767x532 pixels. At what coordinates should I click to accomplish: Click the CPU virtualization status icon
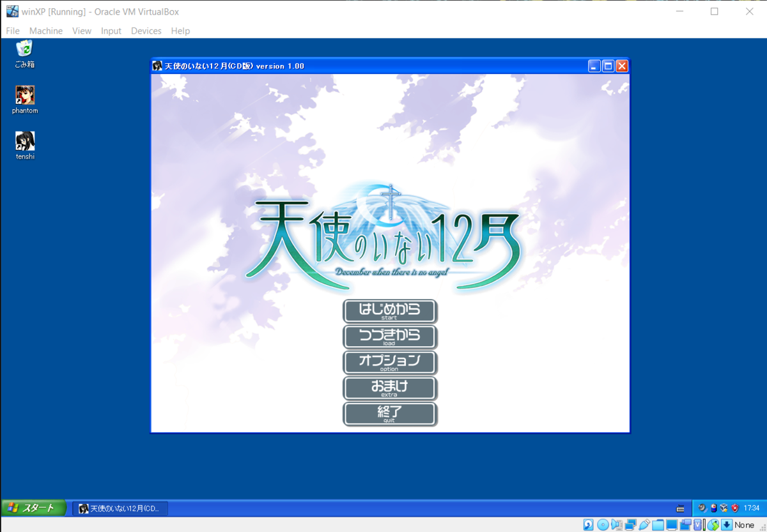(x=699, y=525)
